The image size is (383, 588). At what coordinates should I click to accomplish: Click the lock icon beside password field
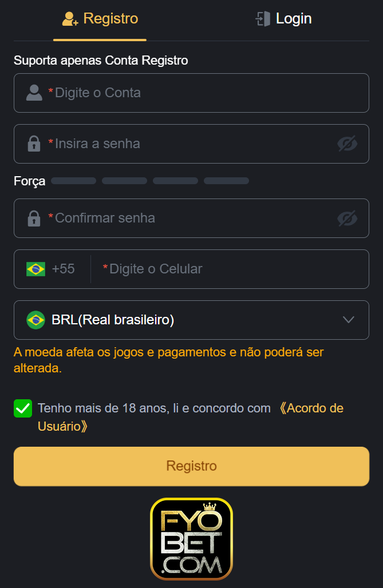(33, 144)
